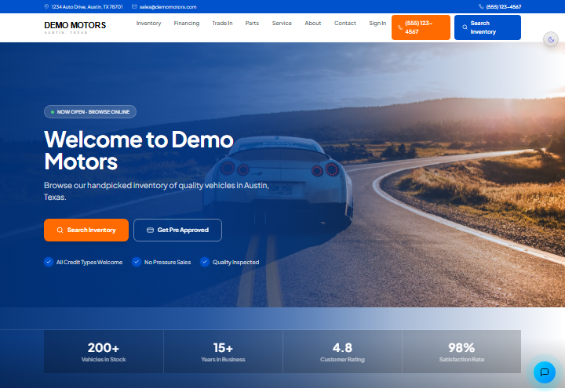Open the Financing menu item

click(x=187, y=23)
